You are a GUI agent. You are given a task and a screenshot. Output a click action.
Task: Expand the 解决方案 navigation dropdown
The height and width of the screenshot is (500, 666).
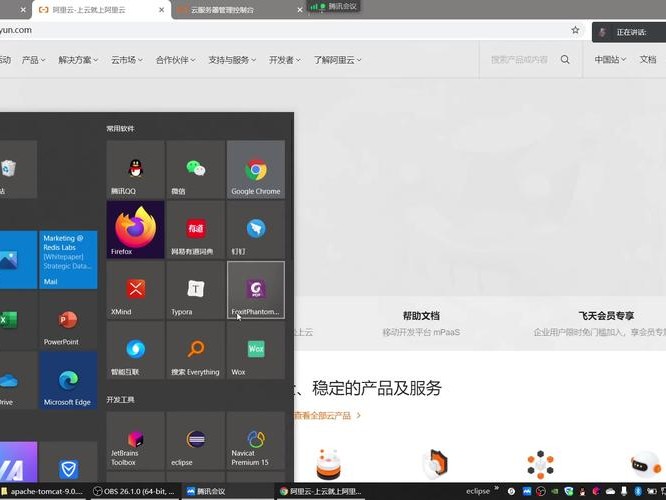coord(78,60)
